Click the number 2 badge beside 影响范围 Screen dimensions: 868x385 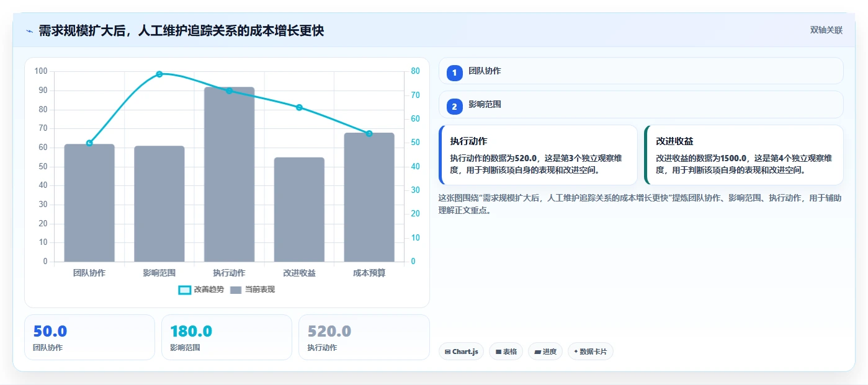click(454, 107)
